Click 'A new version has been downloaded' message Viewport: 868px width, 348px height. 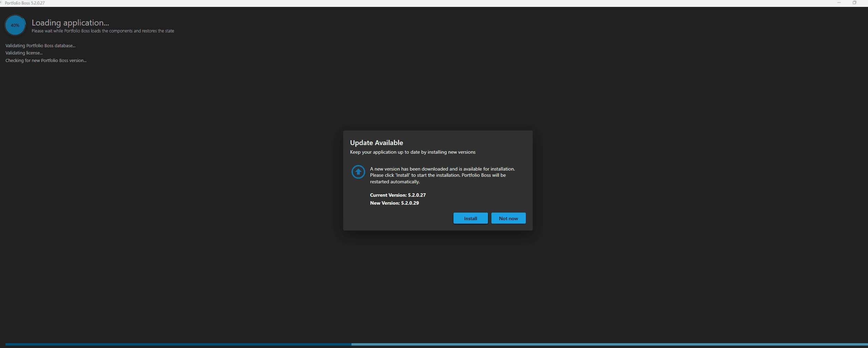[x=442, y=175]
